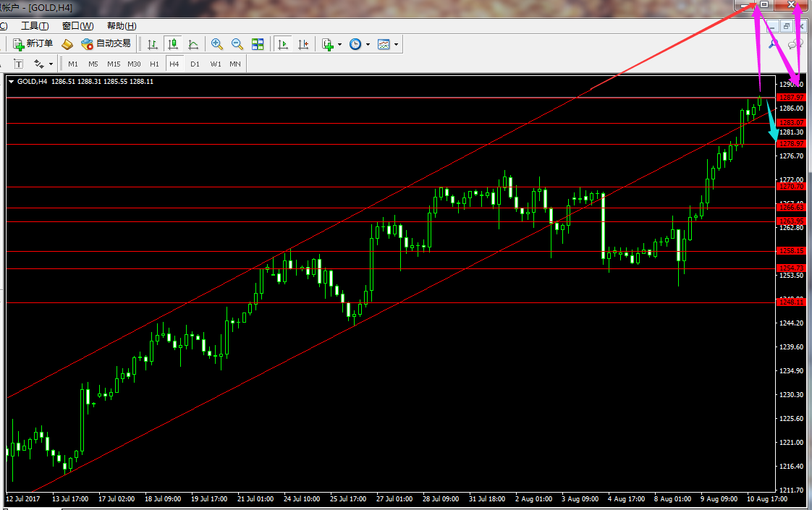Tile chart windows with the grid icon

258,45
